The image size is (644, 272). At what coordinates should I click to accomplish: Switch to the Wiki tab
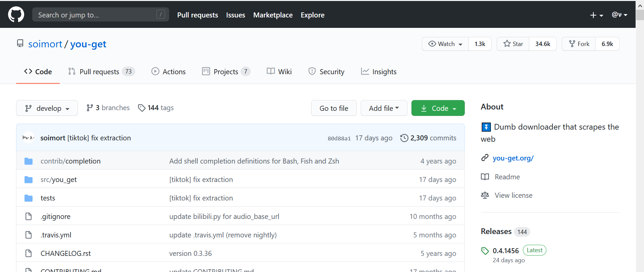[x=279, y=72]
